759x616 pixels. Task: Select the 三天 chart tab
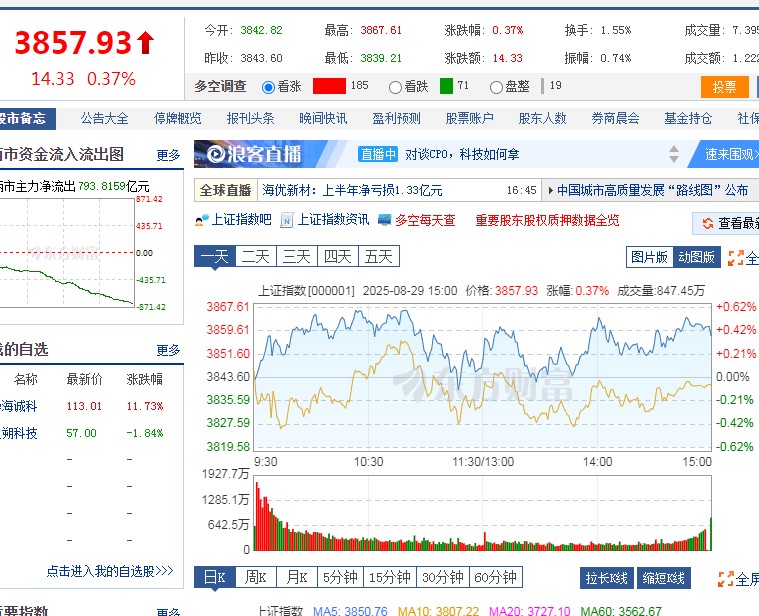(x=297, y=256)
